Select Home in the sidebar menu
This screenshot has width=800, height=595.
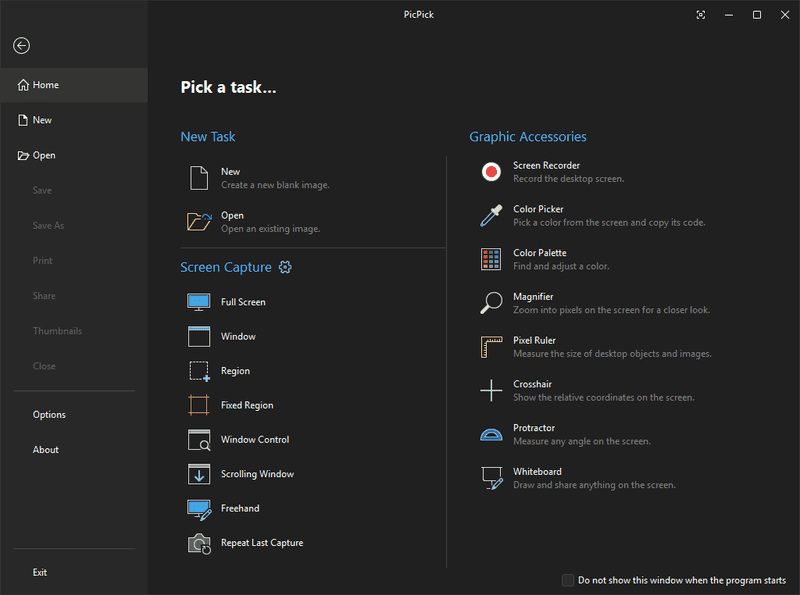(74, 85)
